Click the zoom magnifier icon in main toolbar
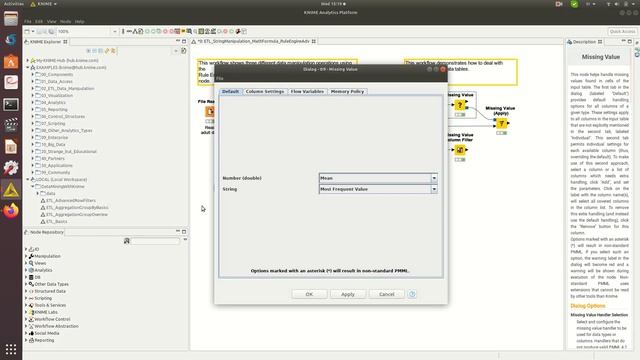Image resolution: width=640 pixels, height=360 pixels. (x=189, y=31)
